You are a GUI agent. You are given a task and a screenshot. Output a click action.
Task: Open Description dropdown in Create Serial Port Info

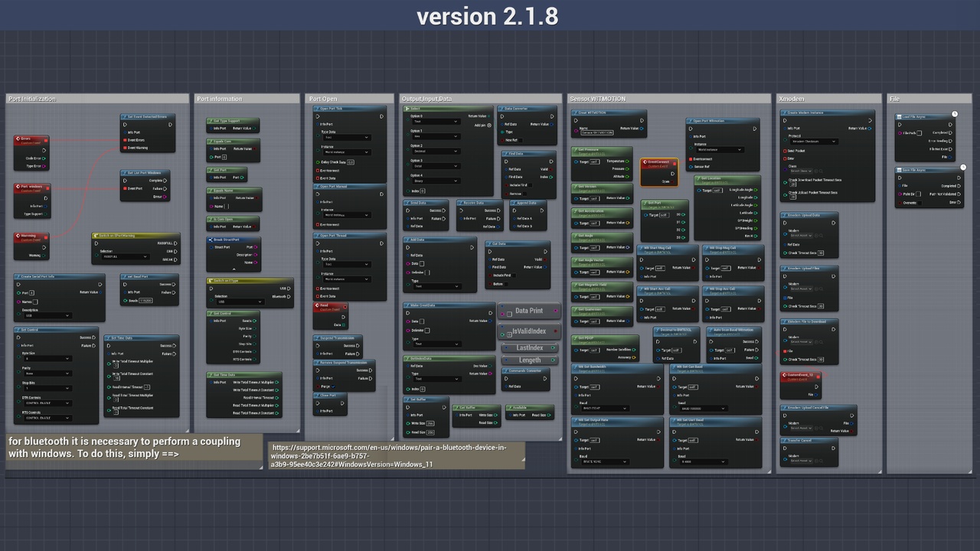47,315
